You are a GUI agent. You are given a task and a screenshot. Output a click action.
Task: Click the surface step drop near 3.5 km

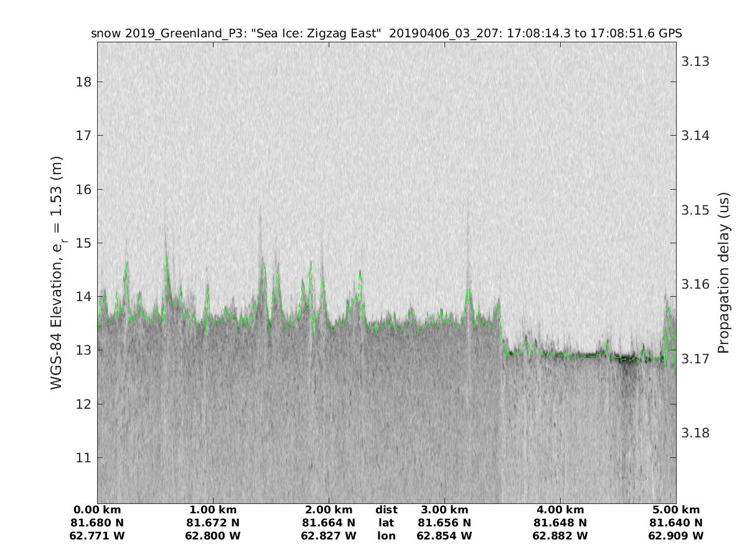pos(502,330)
